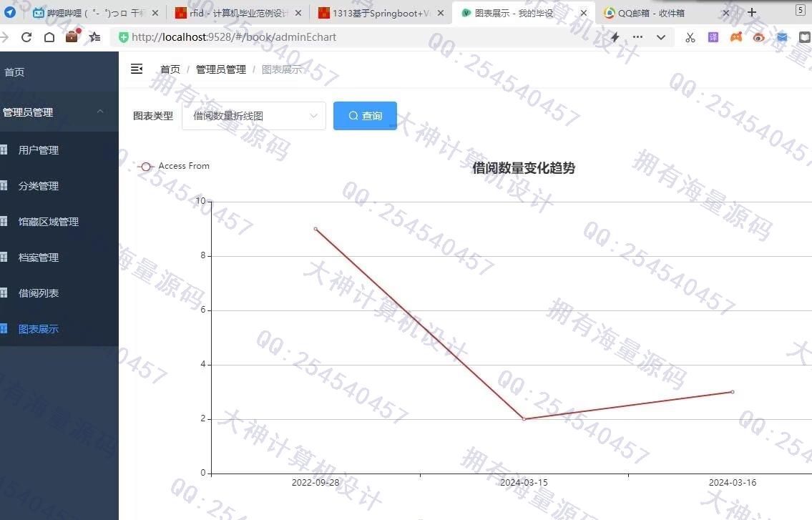
Task: Click the 2024-03-16 data point
Action: (733, 392)
